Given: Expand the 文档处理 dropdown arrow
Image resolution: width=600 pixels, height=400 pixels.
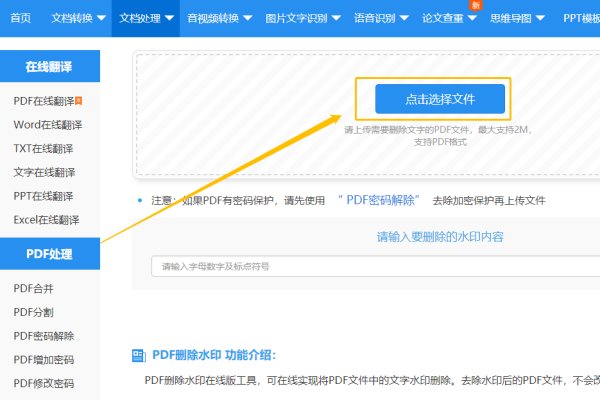Looking at the screenshot, I should [169, 18].
